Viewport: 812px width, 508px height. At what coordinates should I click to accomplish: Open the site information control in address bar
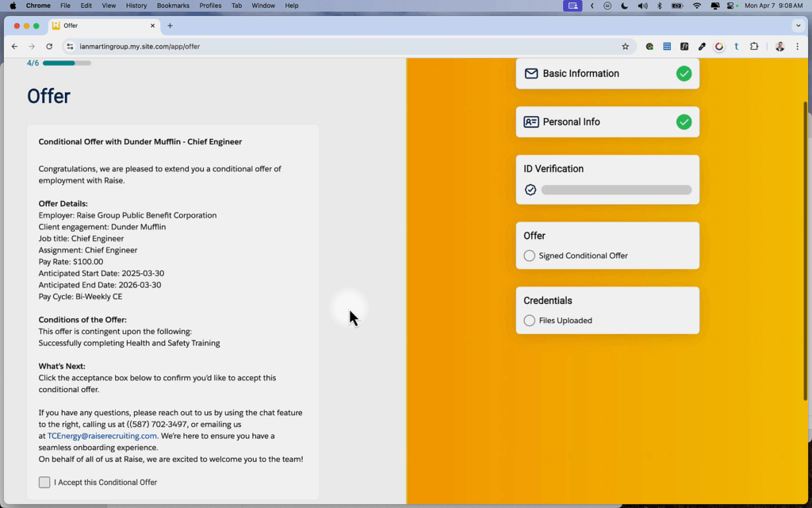[70, 47]
